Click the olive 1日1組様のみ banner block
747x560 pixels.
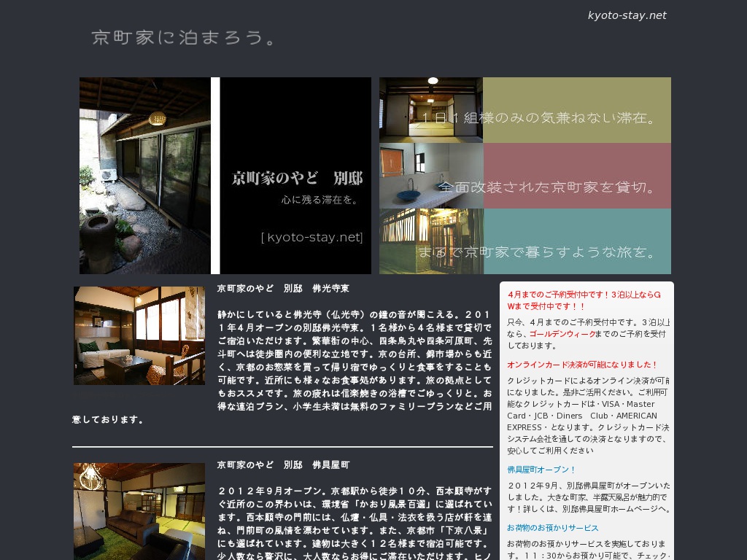(x=576, y=109)
